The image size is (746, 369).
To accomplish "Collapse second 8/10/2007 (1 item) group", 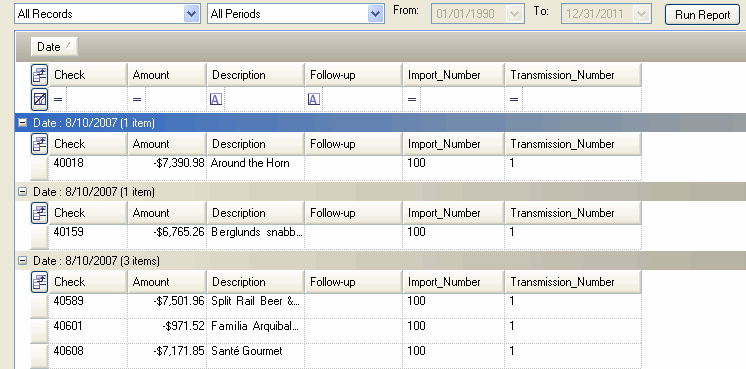I will (22, 192).
